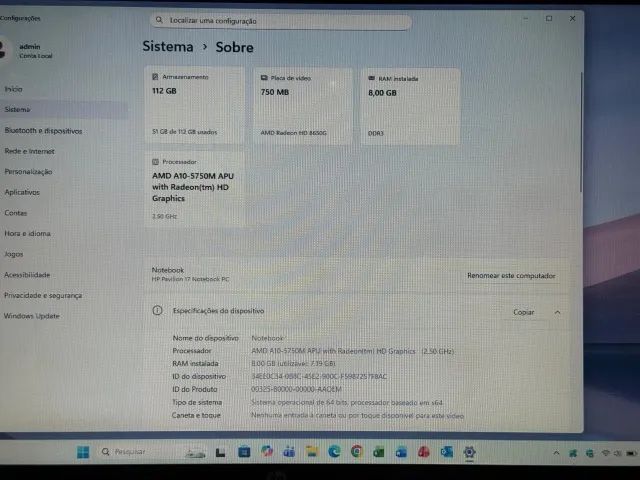This screenshot has height=480, width=640.
Task: Show hidden icons in system tray
Action: (x=556, y=453)
